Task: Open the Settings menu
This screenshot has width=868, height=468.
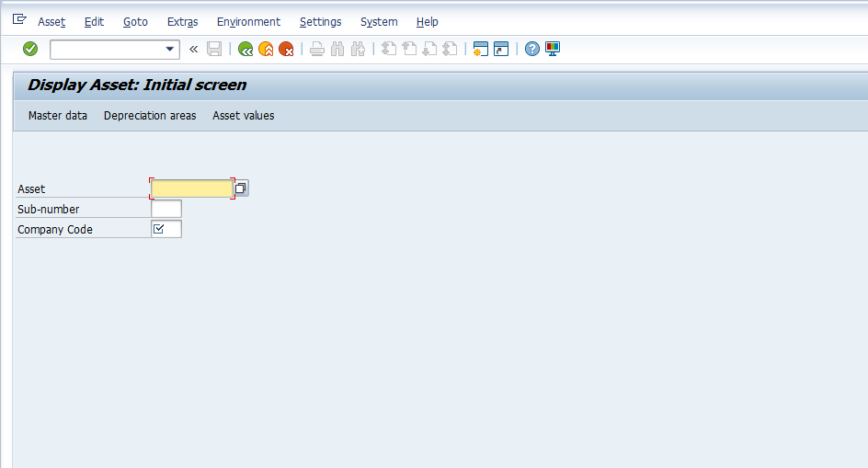Action: pyautogui.click(x=321, y=21)
